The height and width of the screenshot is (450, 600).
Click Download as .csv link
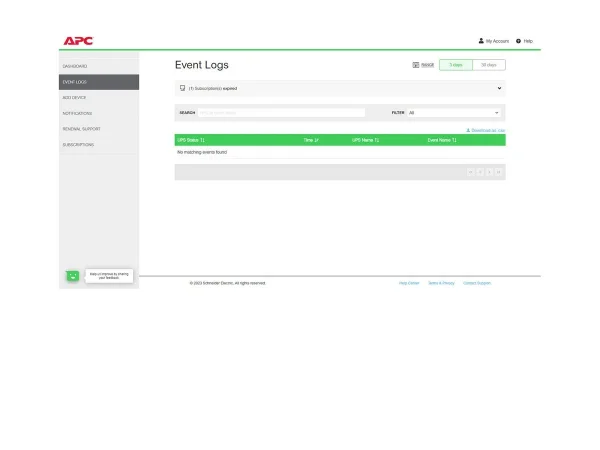486,130
